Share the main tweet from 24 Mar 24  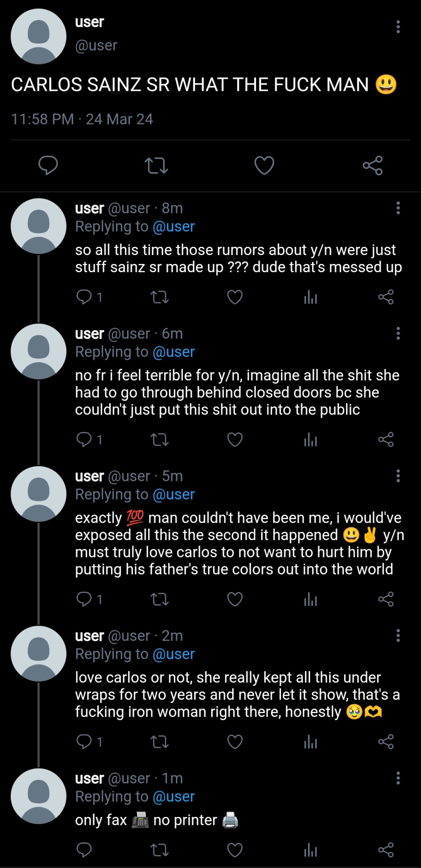tap(373, 165)
